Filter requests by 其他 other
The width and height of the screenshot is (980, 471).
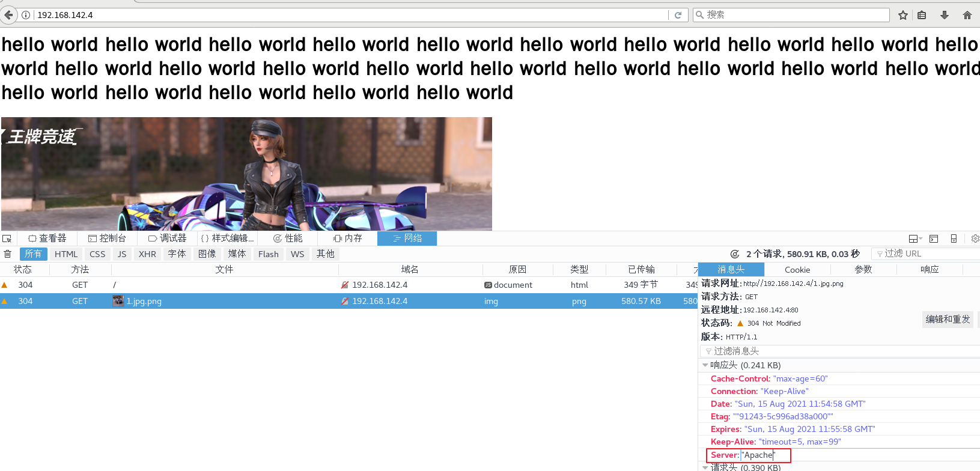tap(326, 254)
